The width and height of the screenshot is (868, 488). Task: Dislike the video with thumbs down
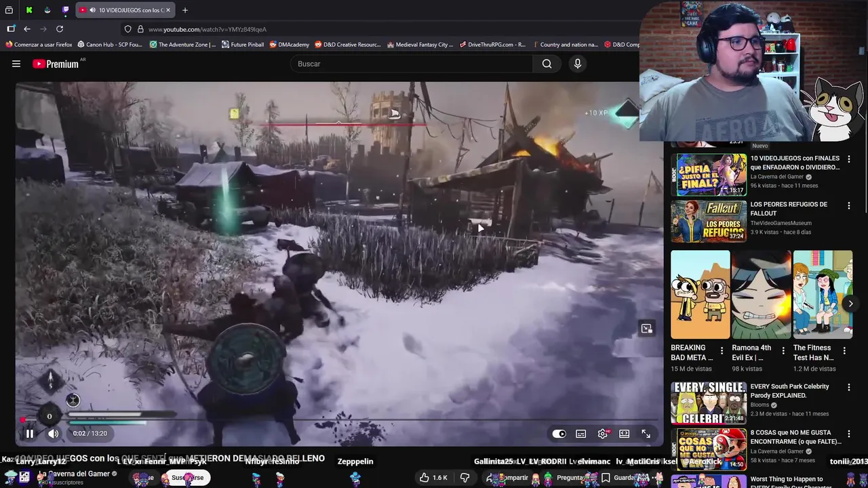(x=465, y=478)
